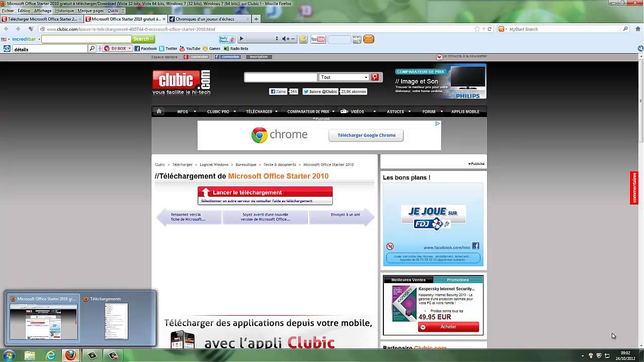
Task: Click the taskbar recorder icon with red dot
Action: tap(113, 355)
